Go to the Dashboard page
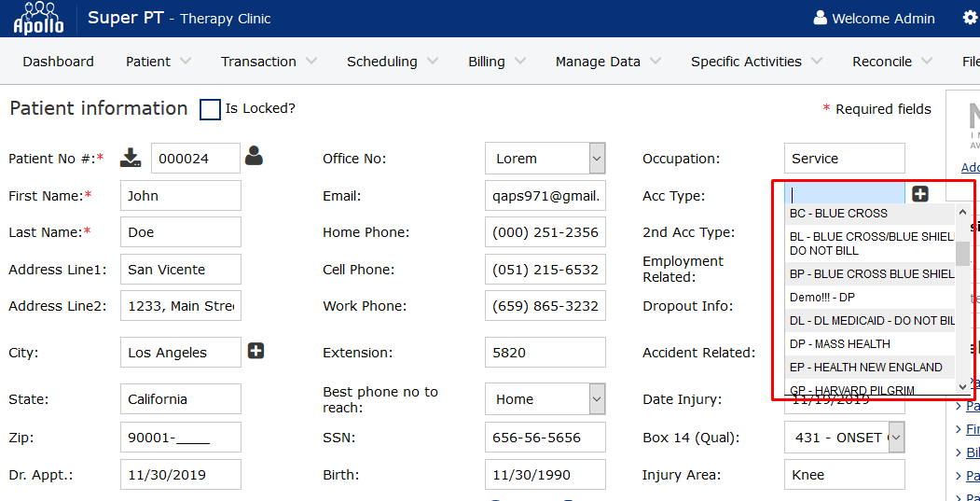This screenshot has width=980, height=501. [x=58, y=62]
